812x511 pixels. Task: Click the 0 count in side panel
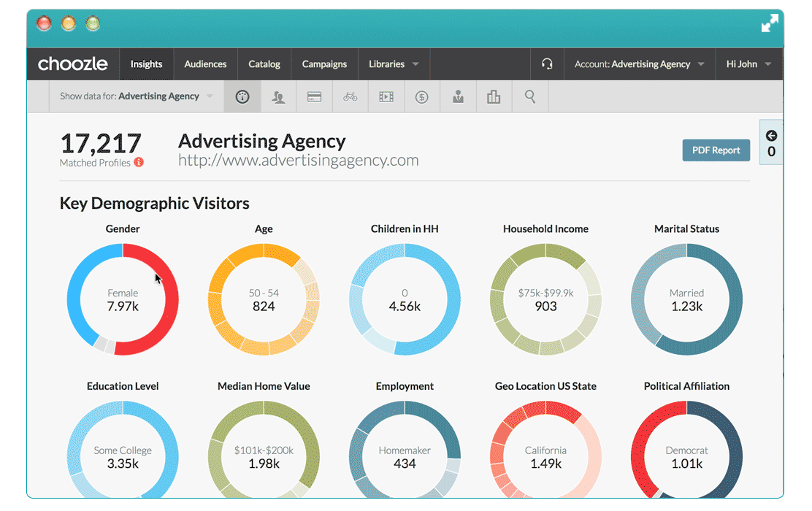[x=771, y=152]
